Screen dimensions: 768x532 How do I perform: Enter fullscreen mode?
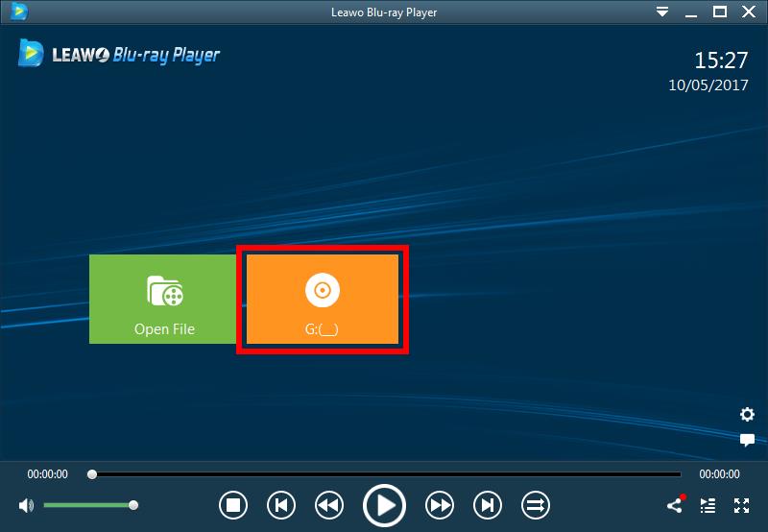(741, 505)
